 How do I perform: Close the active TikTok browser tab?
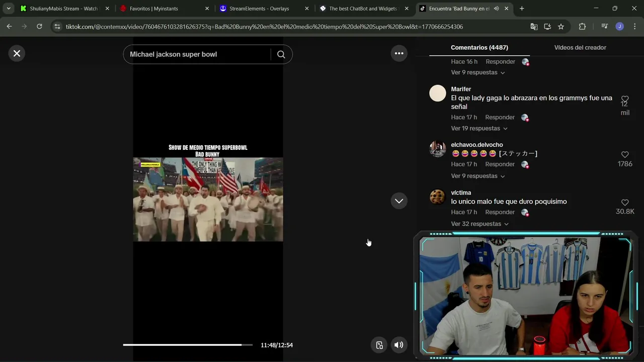click(507, 9)
